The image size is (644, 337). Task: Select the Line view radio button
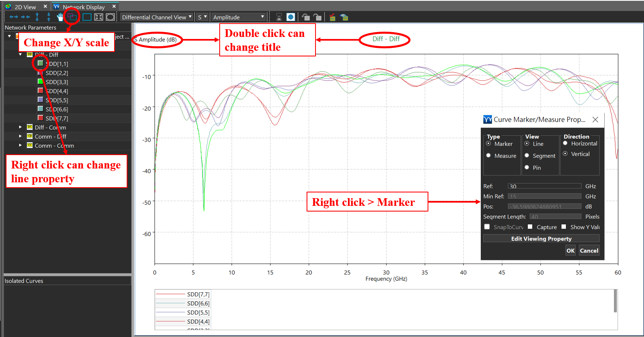point(527,144)
